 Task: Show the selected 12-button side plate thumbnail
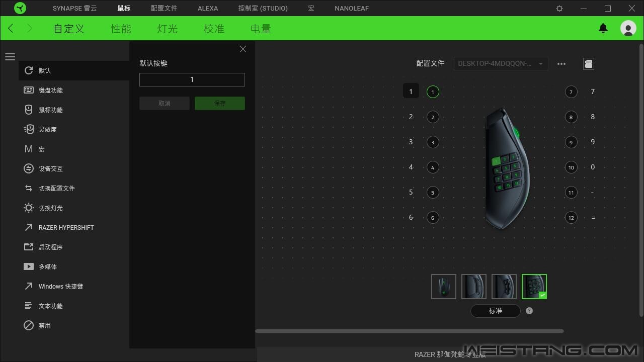(x=534, y=287)
